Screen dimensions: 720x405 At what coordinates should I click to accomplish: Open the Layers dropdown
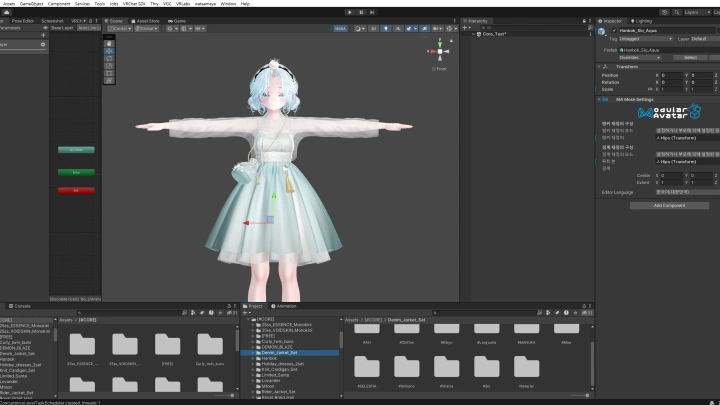[x=697, y=12]
